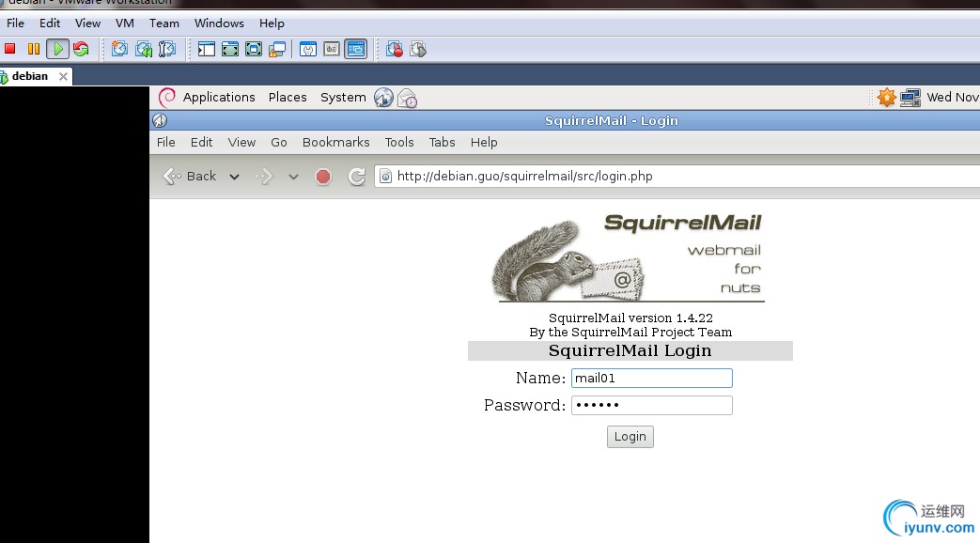Click the 'SquirrelMail Login' heading

click(630, 351)
